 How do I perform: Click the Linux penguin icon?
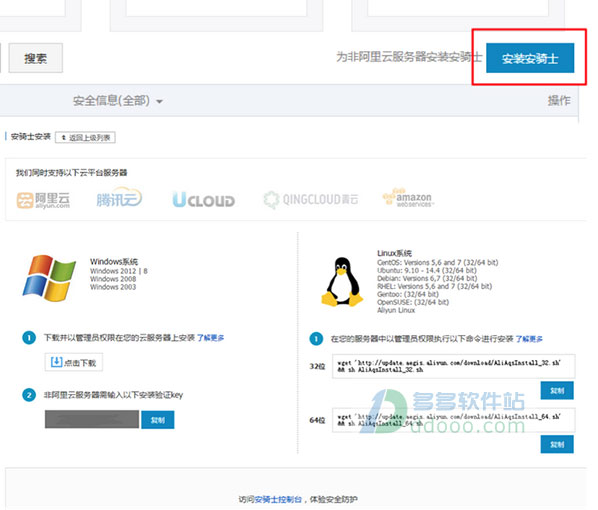click(342, 282)
